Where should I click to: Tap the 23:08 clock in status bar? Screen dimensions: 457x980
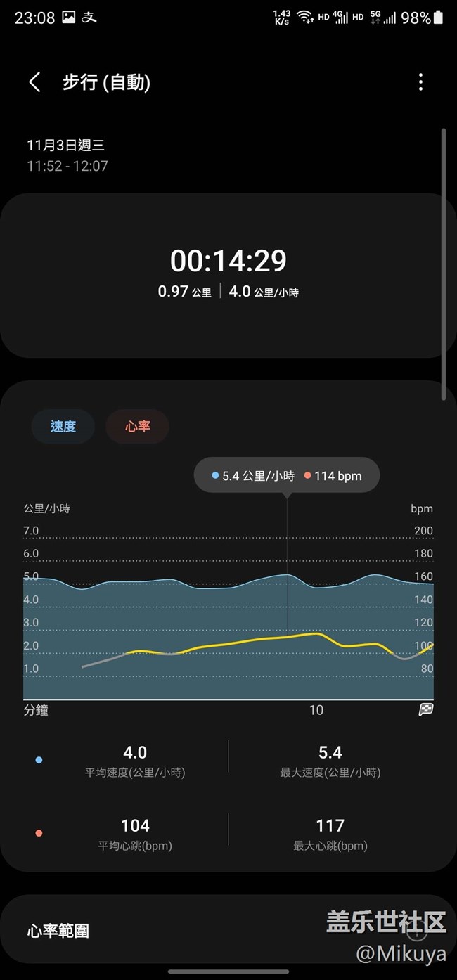[x=34, y=18]
